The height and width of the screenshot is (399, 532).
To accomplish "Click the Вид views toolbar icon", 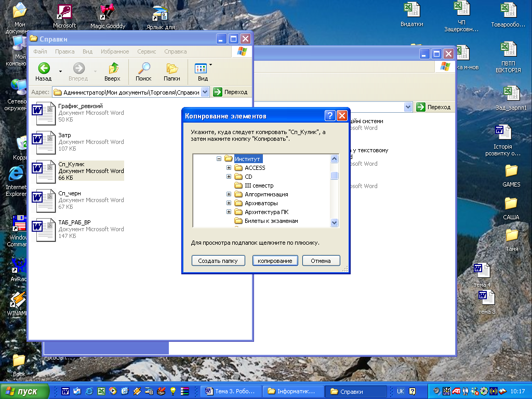I will click(201, 68).
